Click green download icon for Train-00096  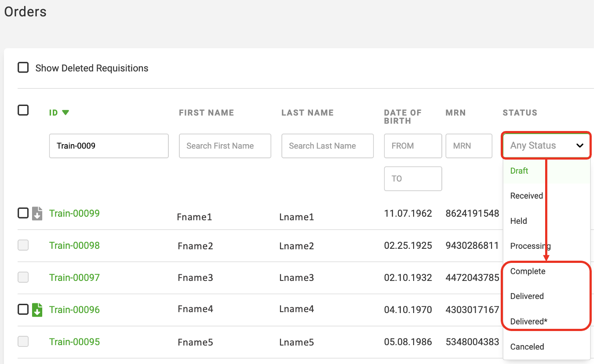37,310
